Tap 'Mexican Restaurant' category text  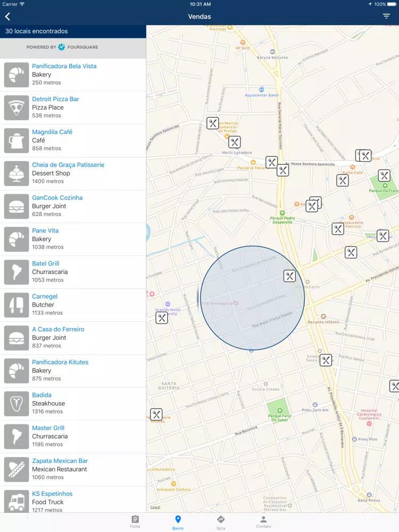(x=60, y=470)
